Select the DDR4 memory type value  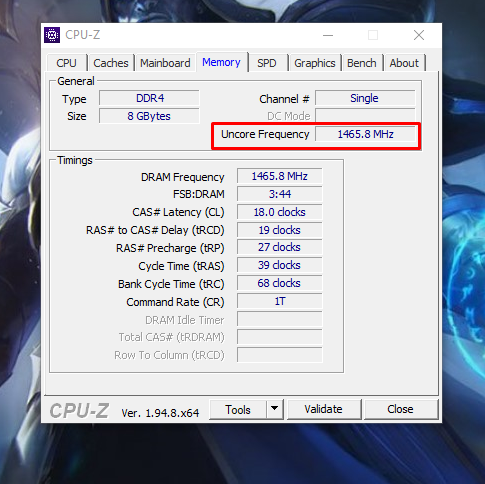click(149, 98)
